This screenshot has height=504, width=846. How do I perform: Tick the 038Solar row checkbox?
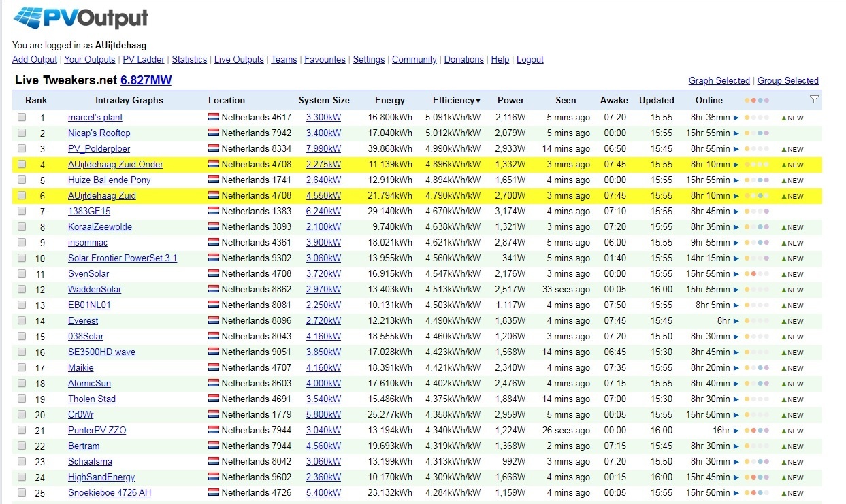click(x=22, y=336)
